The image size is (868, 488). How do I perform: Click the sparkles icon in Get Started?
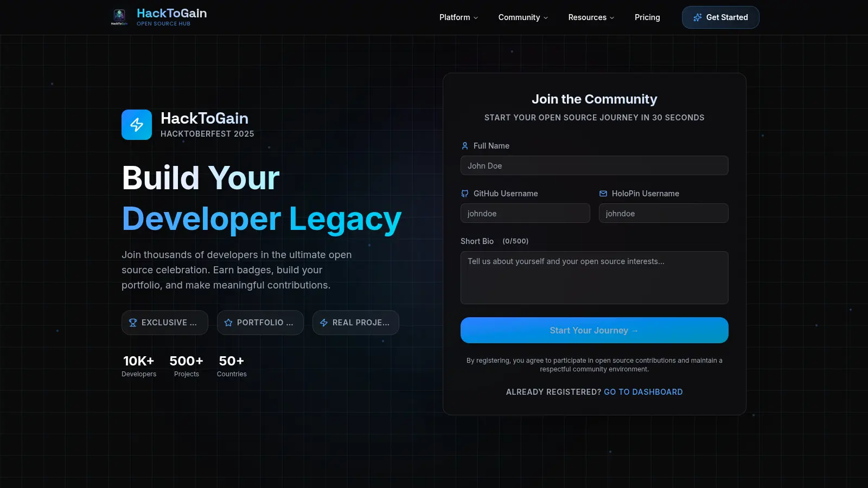click(x=698, y=17)
